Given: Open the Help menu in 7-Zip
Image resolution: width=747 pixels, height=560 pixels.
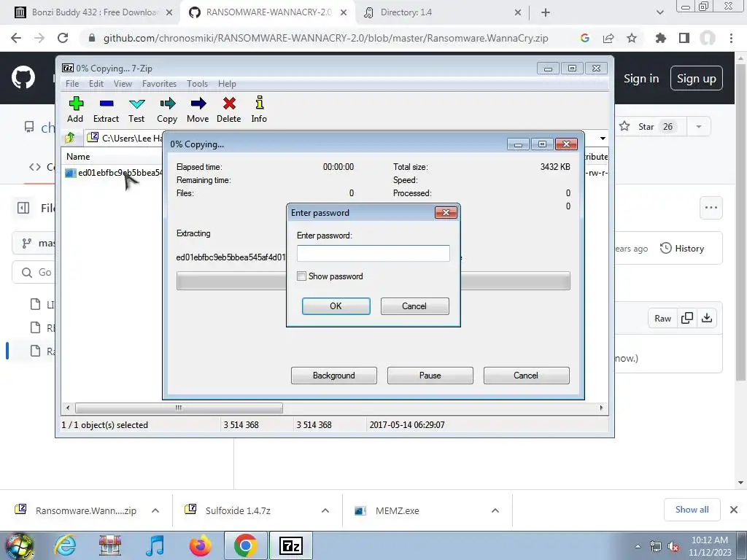Looking at the screenshot, I should [228, 84].
